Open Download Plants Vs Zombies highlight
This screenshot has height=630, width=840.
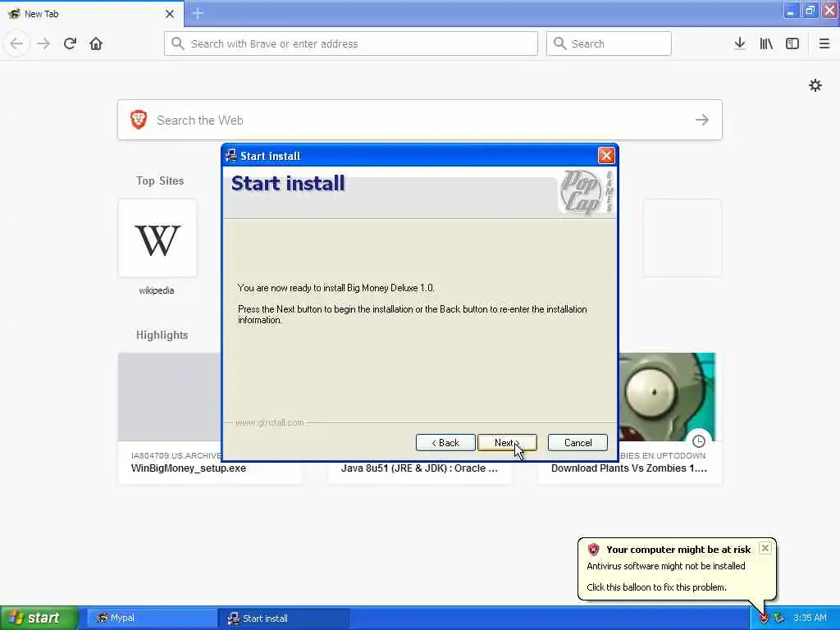(x=629, y=468)
